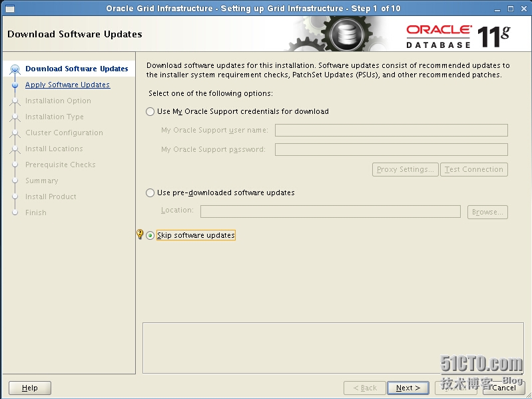The image size is (532, 399).
Task: Select Use pre-downloaded software updates option
Action: click(x=150, y=193)
